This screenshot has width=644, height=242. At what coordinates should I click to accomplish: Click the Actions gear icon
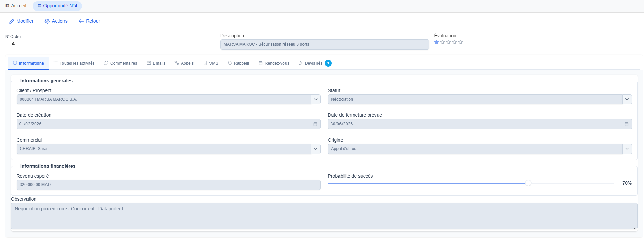47,21
